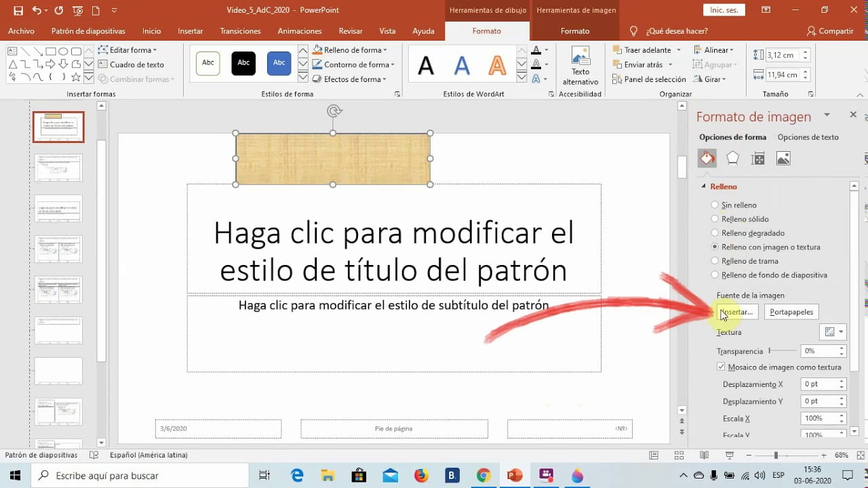Click the Insertar image source button
The width and height of the screenshot is (868, 488).
tap(737, 312)
